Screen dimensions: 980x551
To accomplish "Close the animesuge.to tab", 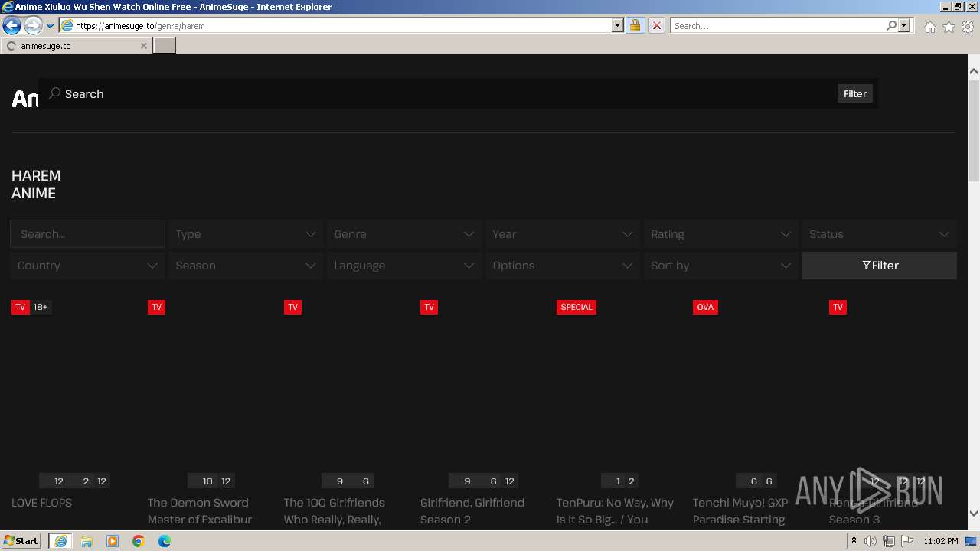I will (x=143, y=46).
